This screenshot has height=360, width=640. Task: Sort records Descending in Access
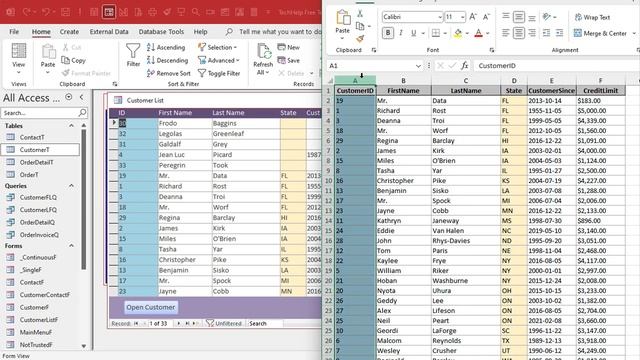[x=167, y=60]
